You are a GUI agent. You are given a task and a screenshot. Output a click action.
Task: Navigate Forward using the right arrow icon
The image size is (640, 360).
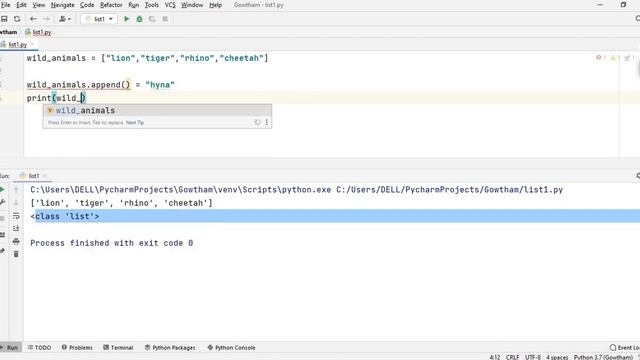(x=46, y=19)
